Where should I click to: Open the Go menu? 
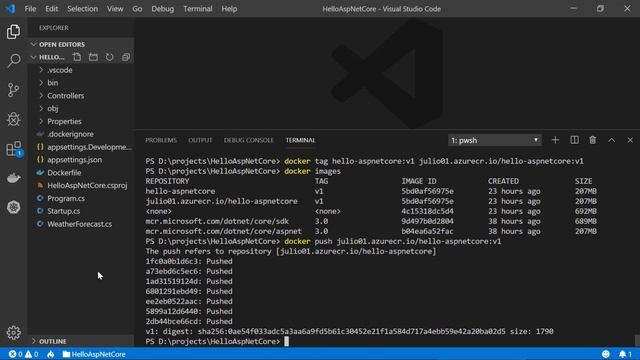click(x=137, y=9)
